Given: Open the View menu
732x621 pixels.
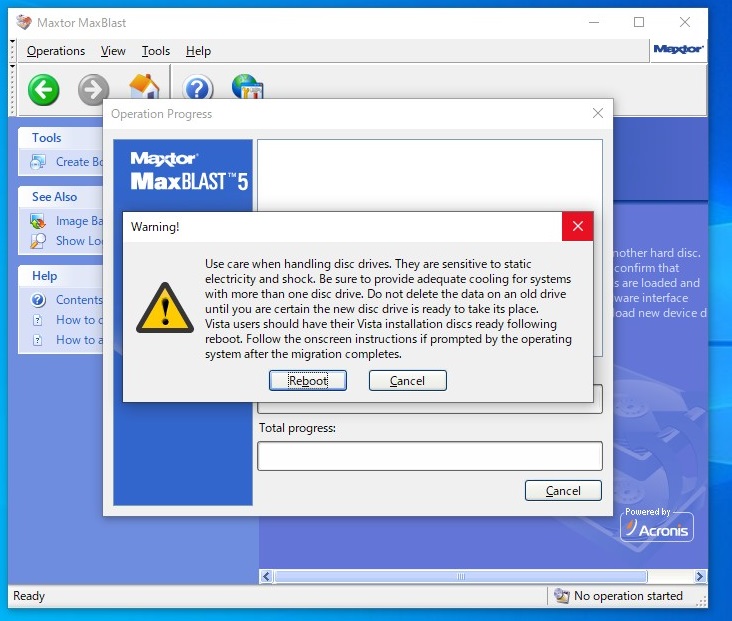Looking at the screenshot, I should [x=113, y=51].
